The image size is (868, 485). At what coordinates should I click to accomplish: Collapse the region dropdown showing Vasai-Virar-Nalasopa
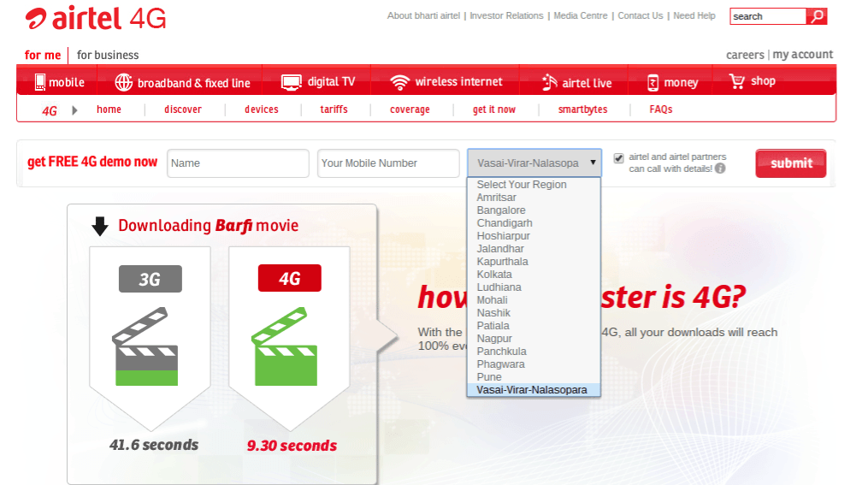click(x=534, y=163)
